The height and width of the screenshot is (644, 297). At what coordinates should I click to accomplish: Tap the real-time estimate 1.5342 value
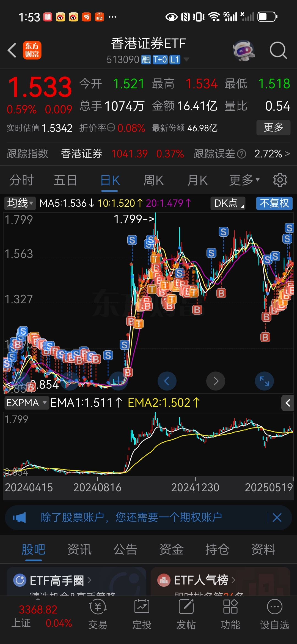pyautogui.click(x=57, y=128)
